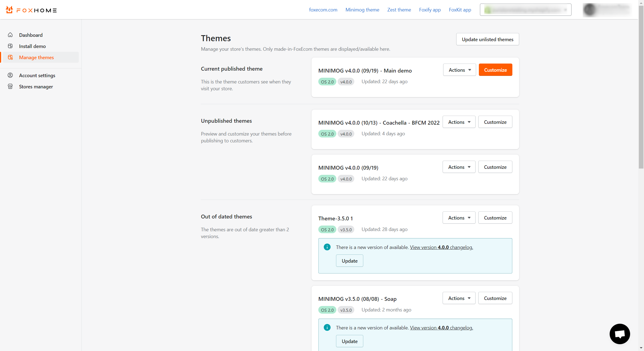
Task: Click info icon in Theme-3.5.0 1 notice
Action: point(327,247)
